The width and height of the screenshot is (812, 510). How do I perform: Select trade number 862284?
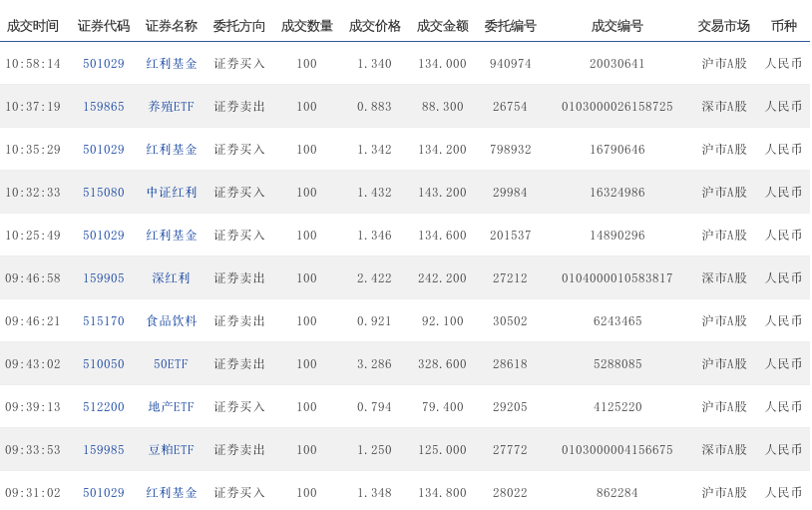[x=617, y=493]
